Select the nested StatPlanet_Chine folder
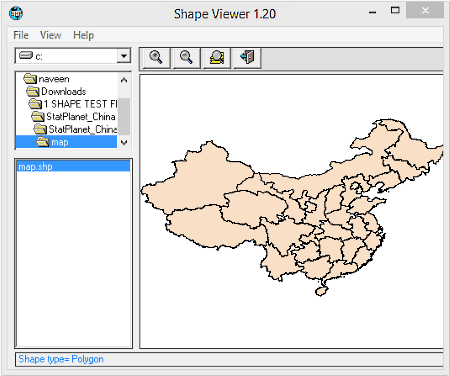The height and width of the screenshot is (376, 450). 75,129
